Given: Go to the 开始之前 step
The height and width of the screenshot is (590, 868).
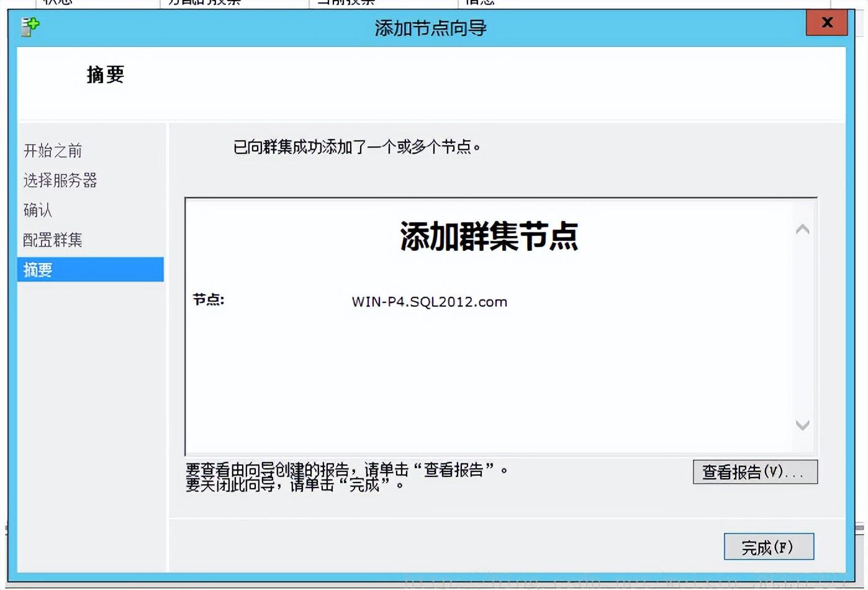Looking at the screenshot, I should click(x=53, y=151).
